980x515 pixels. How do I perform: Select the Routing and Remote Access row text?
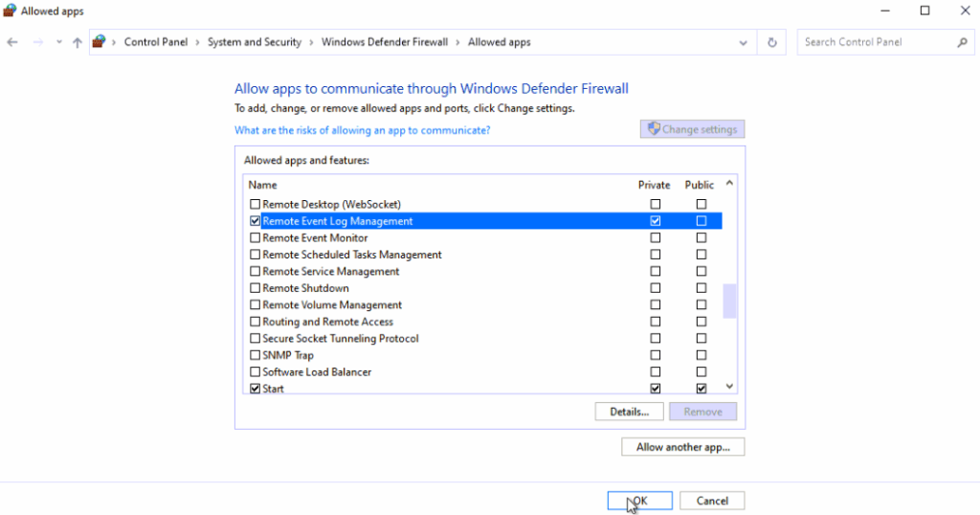327,322
